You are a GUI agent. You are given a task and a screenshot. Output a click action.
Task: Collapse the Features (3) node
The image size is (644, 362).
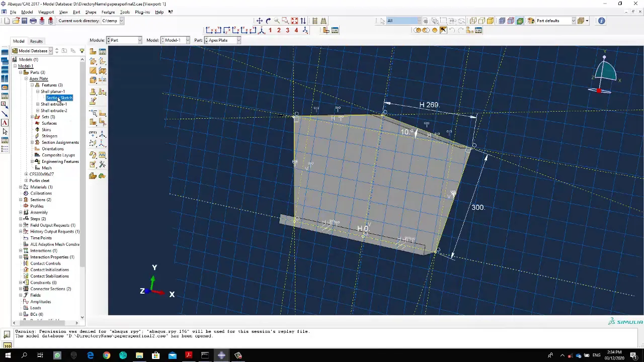point(32,85)
